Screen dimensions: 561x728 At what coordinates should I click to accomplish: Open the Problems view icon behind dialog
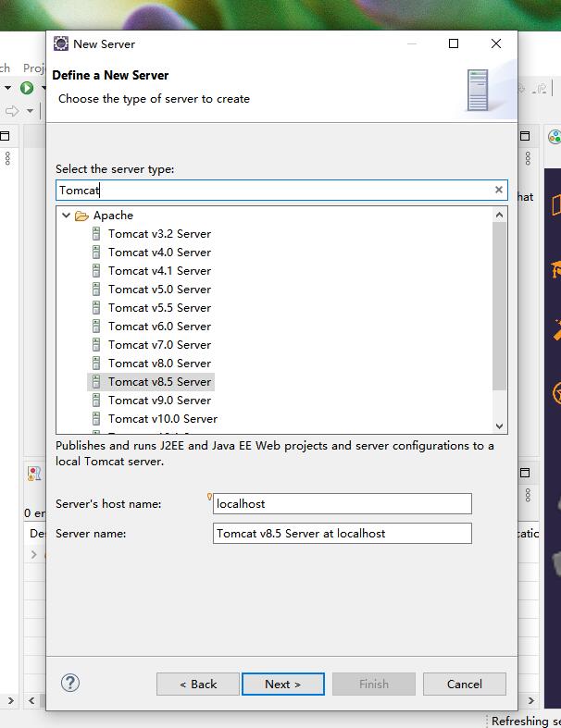coord(34,474)
